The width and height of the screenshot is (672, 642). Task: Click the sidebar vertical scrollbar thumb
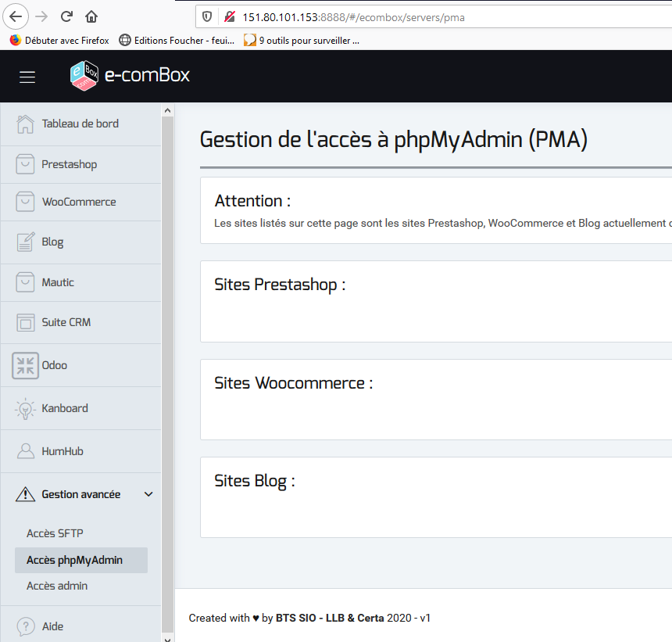point(167,374)
